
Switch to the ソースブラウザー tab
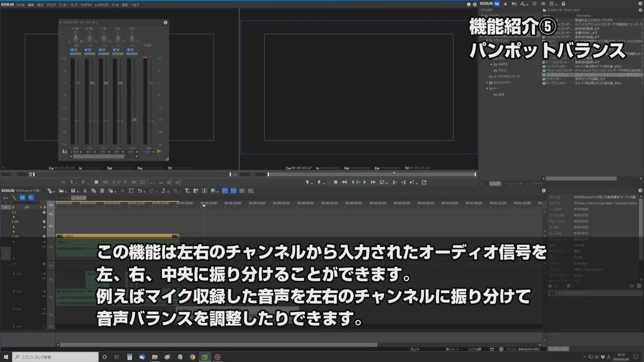click(536, 183)
